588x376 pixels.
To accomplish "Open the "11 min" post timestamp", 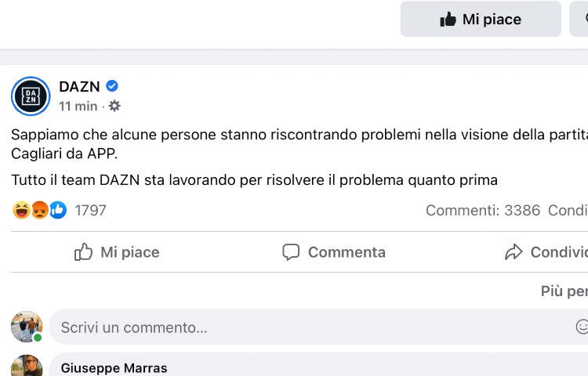I will 78,106.
